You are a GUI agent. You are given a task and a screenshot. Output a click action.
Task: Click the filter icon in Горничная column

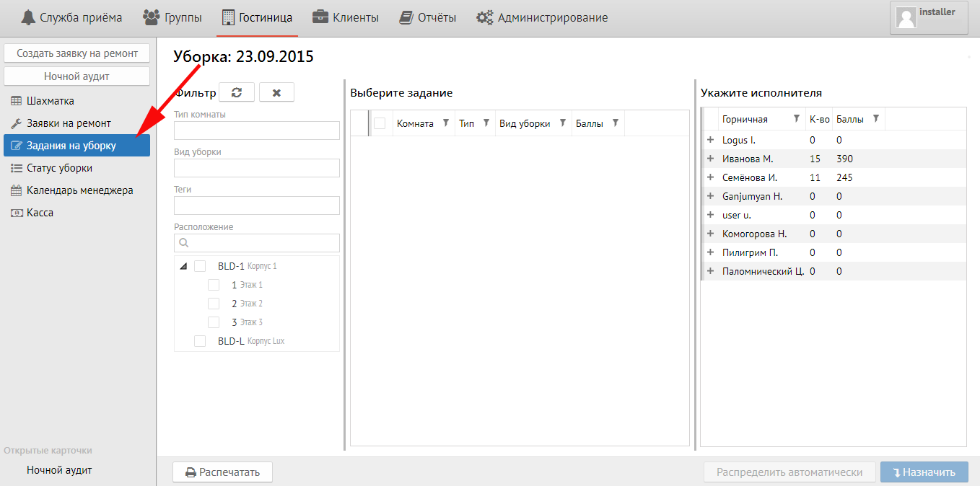[x=797, y=118]
